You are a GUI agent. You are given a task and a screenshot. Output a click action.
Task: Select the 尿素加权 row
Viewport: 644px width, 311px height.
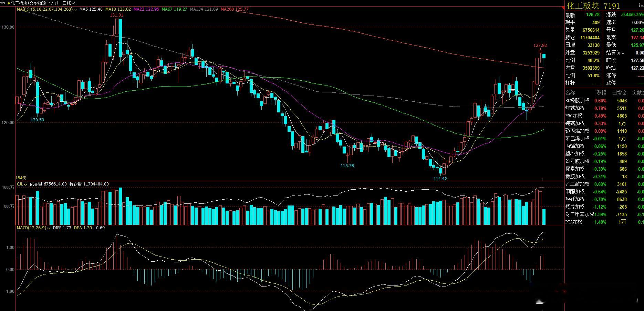[604, 169]
